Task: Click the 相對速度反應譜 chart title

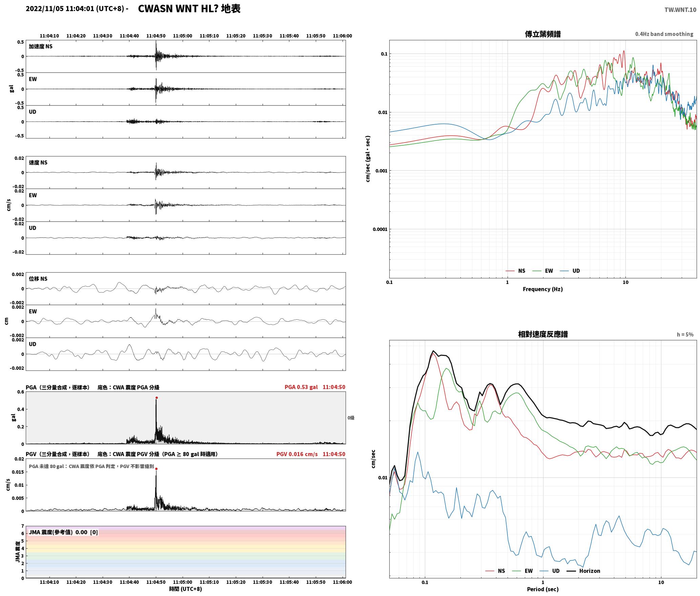Action: (x=543, y=334)
